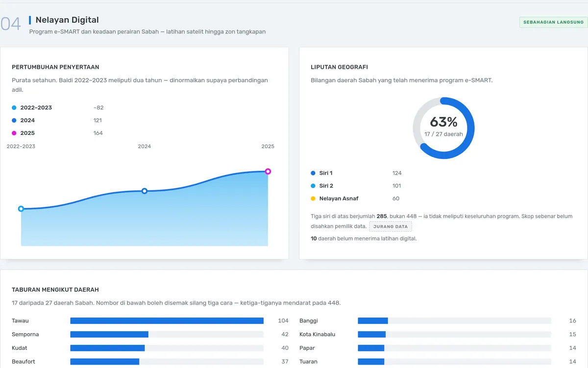Click the Beaufort district bar
Image resolution: width=588 pixels, height=368 pixels.
click(167, 362)
